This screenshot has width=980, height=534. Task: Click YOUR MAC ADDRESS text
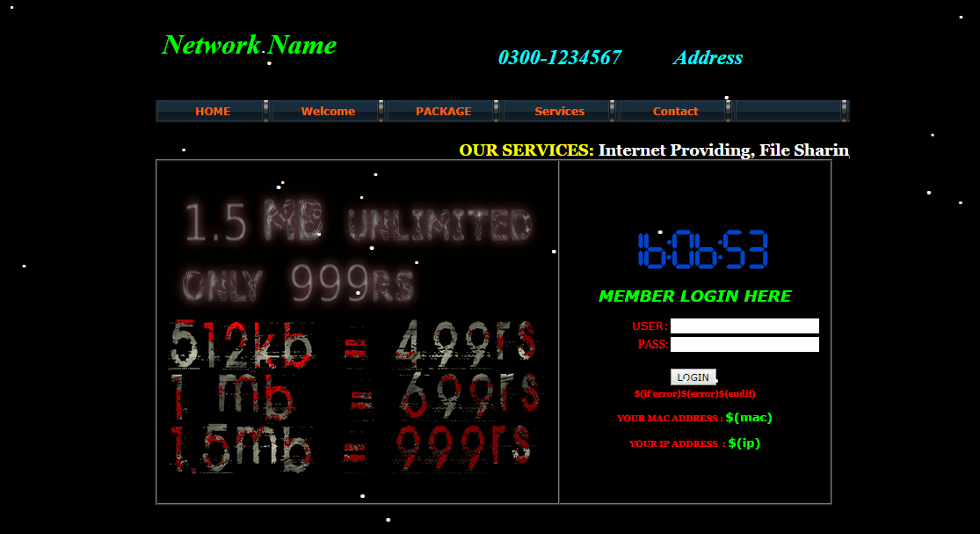[670, 418]
